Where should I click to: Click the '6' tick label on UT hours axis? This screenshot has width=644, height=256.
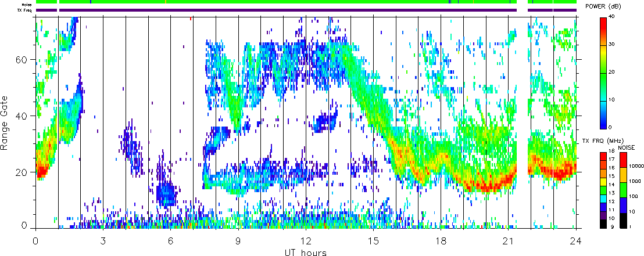coord(170,240)
